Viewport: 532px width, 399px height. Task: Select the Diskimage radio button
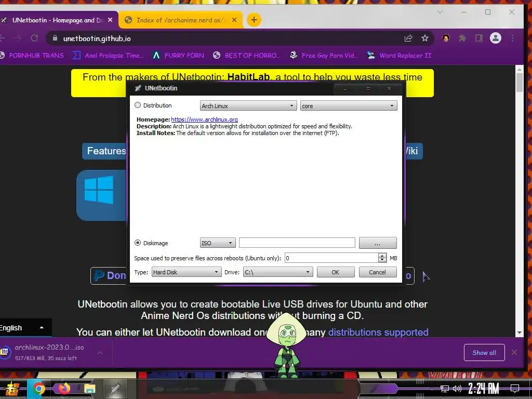coord(137,243)
